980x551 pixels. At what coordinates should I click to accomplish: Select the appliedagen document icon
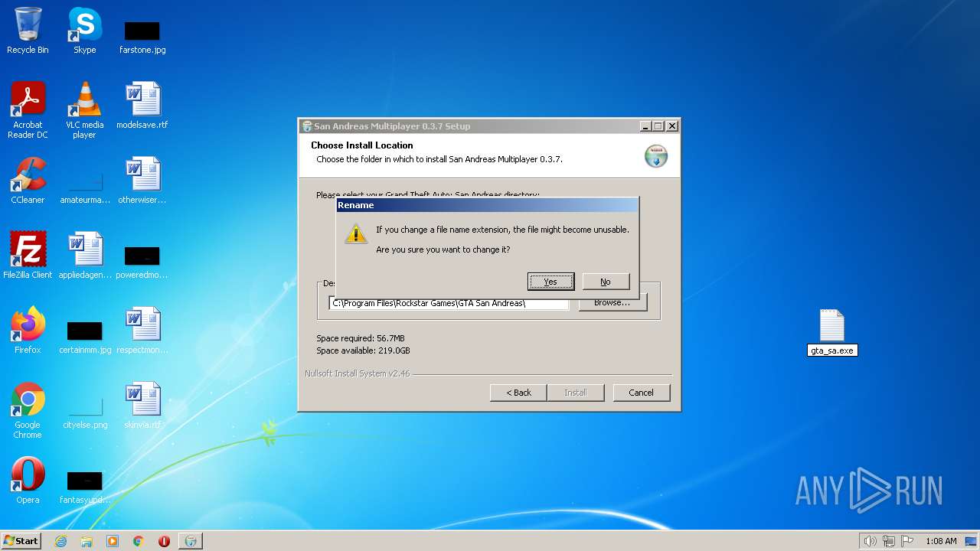[85, 256]
